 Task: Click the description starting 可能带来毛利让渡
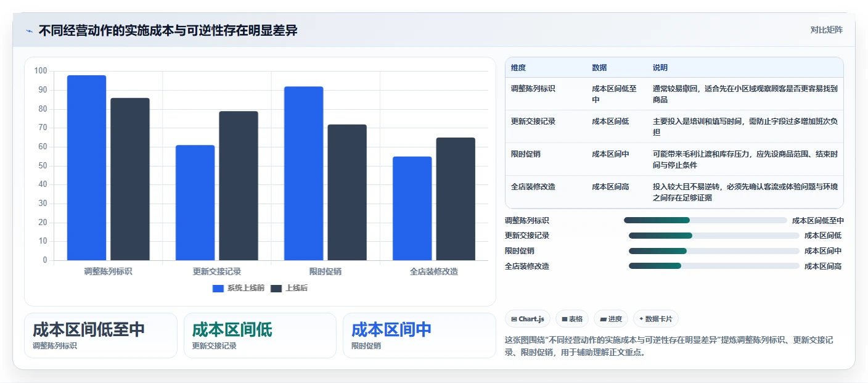pyautogui.click(x=745, y=159)
